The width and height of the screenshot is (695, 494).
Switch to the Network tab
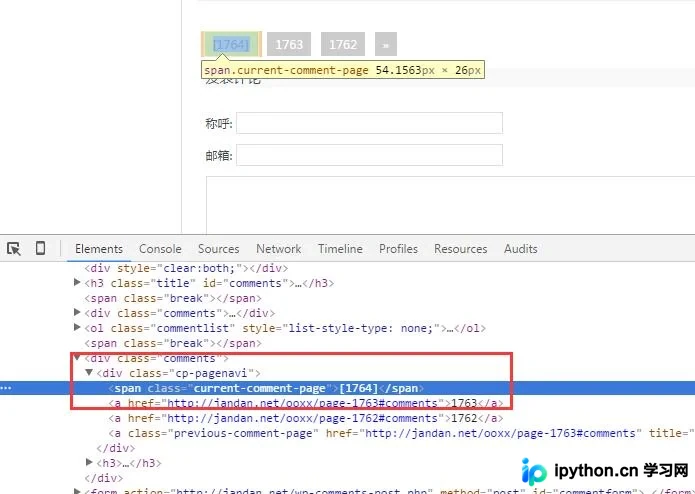pyautogui.click(x=278, y=249)
